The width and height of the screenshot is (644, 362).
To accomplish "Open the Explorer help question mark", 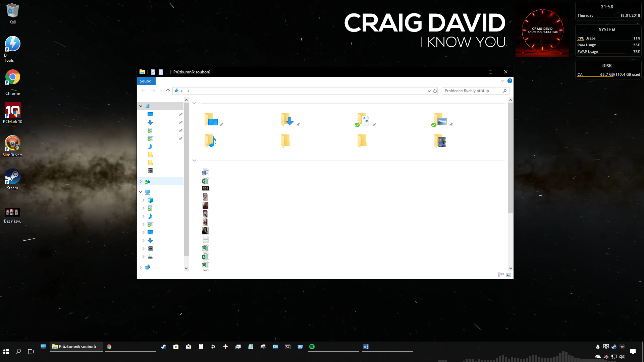I will (510, 81).
